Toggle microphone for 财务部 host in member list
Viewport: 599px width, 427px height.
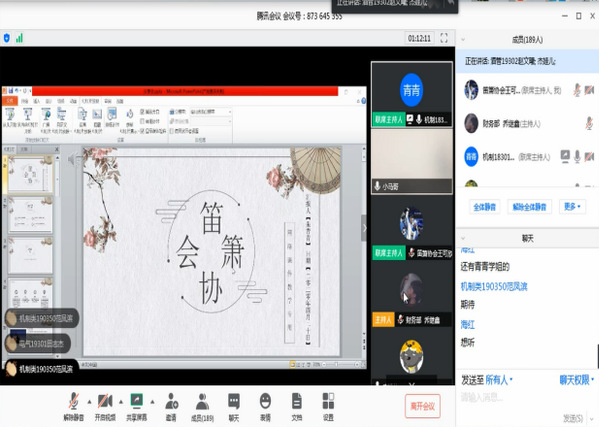[x=589, y=123]
